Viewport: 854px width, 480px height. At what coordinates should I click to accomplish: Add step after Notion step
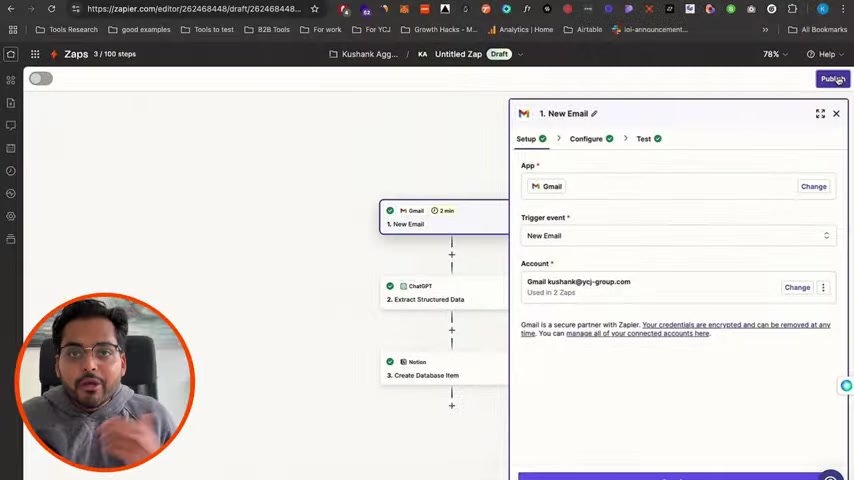click(452, 406)
